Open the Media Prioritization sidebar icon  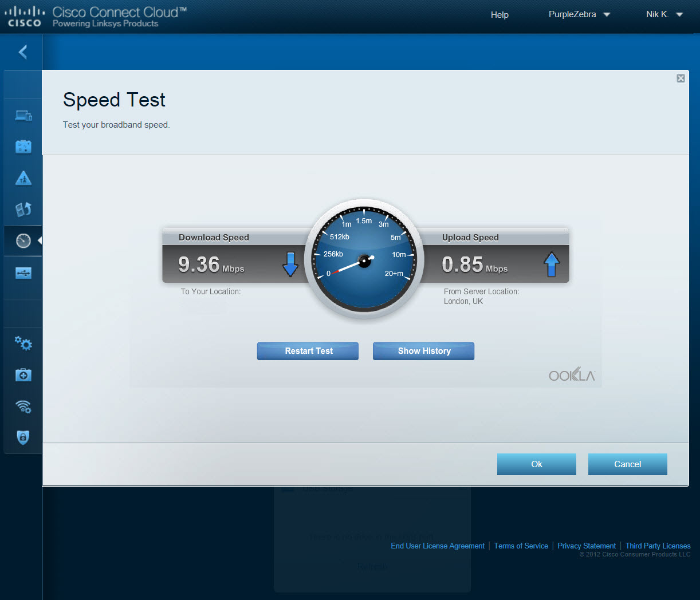point(23,210)
